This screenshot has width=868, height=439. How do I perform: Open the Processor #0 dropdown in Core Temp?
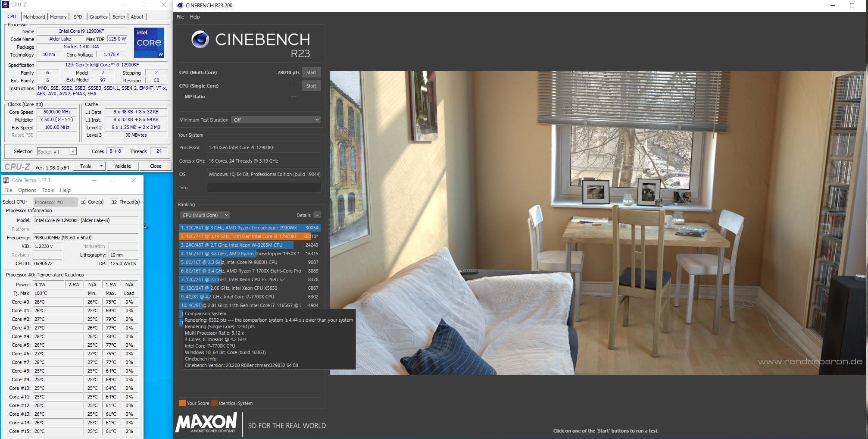point(56,202)
